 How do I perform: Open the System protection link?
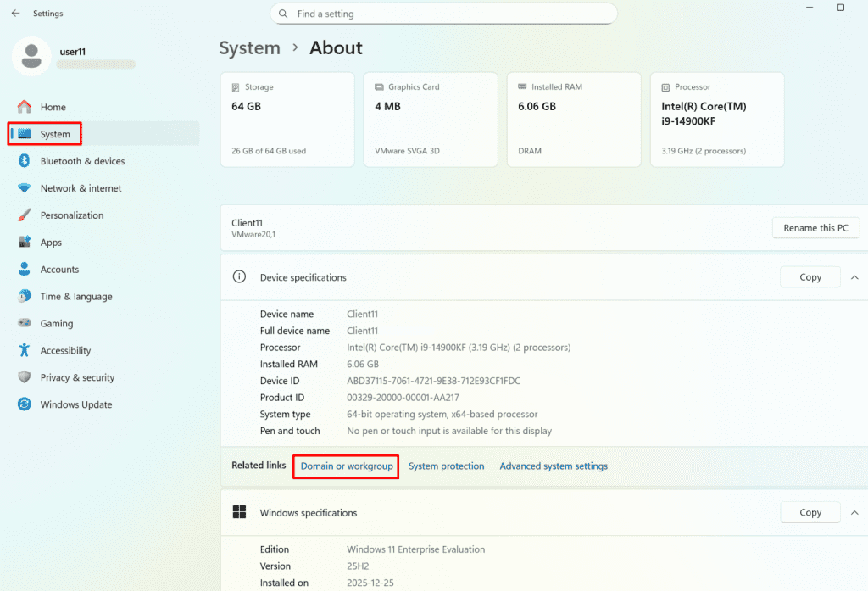pos(446,466)
